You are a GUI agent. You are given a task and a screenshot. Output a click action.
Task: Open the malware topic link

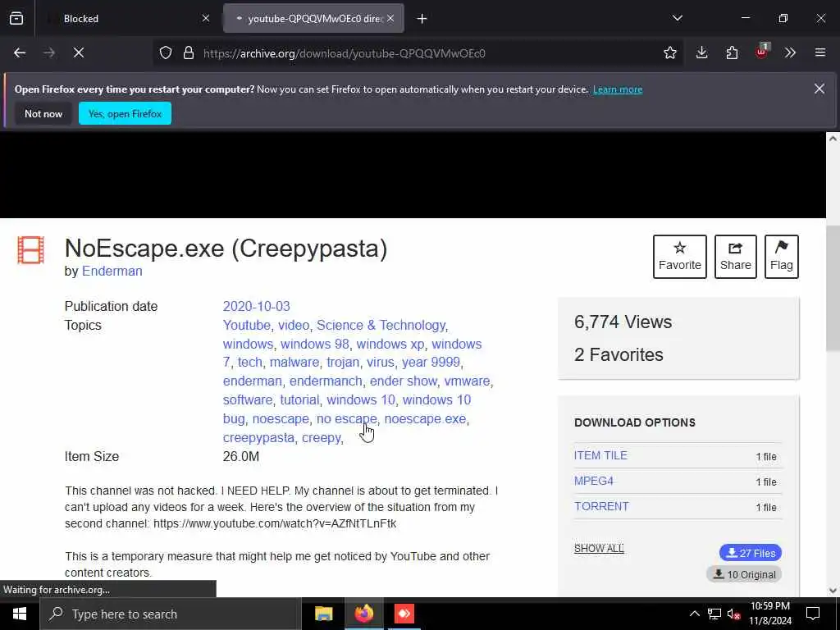tap(294, 362)
